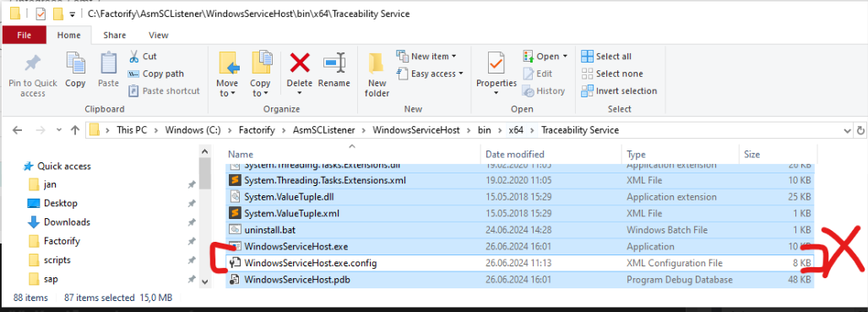Click the Copy ribbon button
The height and width of the screenshot is (312, 868).
75,70
